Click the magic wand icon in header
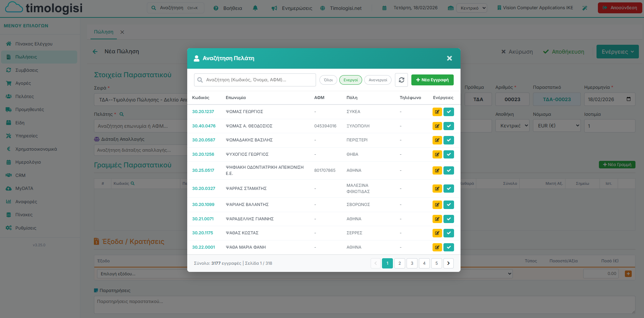Image resolution: width=644 pixels, height=318 pixels. coord(585,8)
